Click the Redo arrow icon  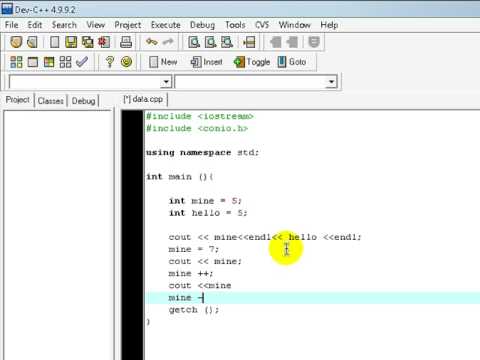168,42
